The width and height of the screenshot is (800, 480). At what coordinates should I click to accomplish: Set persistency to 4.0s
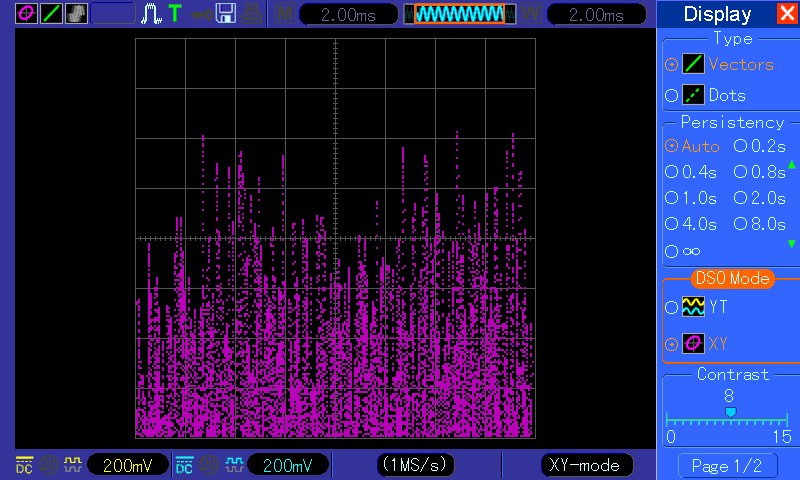671,224
